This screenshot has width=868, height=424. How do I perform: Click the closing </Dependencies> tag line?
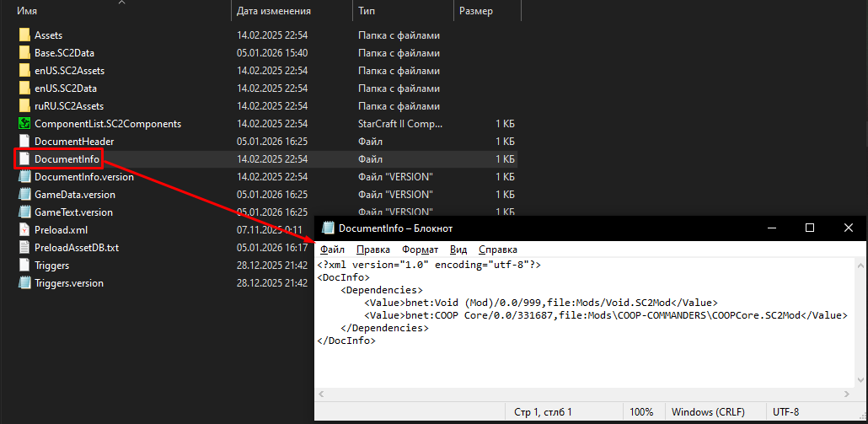384,328
